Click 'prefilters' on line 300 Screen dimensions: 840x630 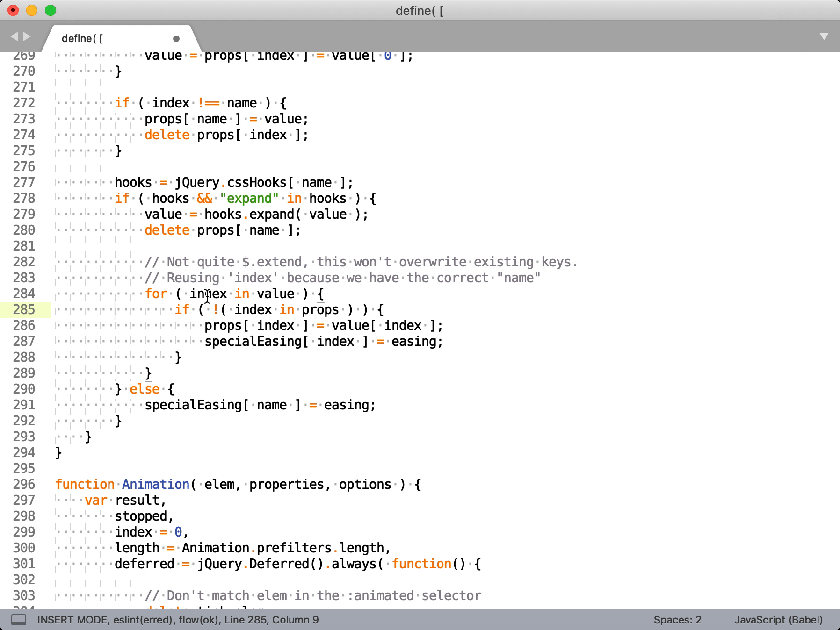(294, 548)
